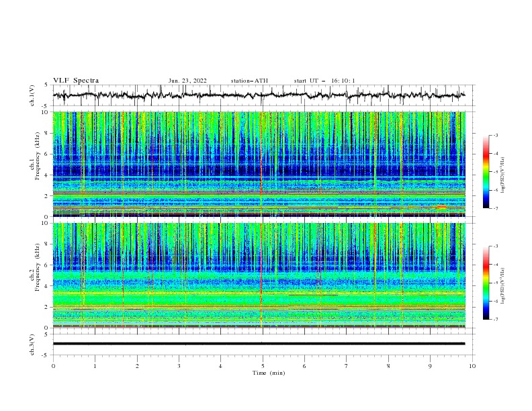Click the "-4" label on ch.2 color bar
Image resolution: width=532 pixels, height=411 pixels.
point(496,265)
